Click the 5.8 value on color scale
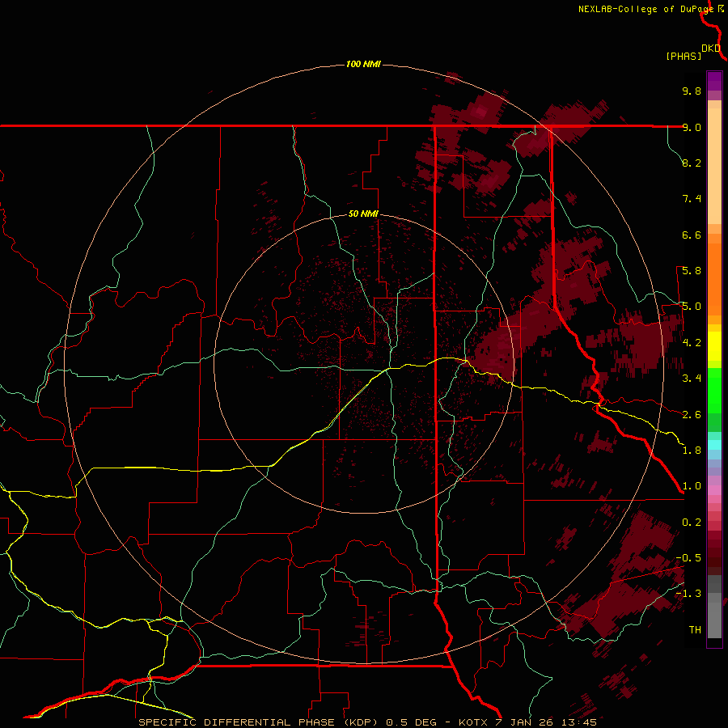This screenshot has width=728, height=728. [x=692, y=271]
